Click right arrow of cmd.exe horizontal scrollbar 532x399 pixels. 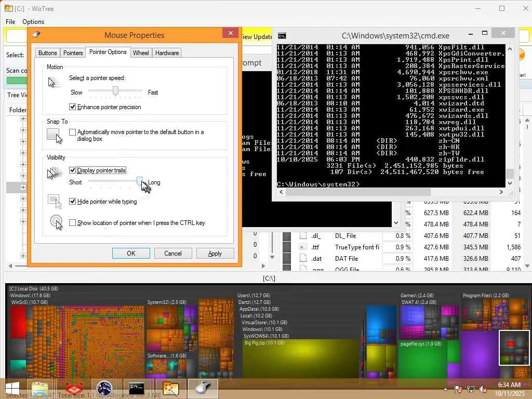(x=501, y=192)
